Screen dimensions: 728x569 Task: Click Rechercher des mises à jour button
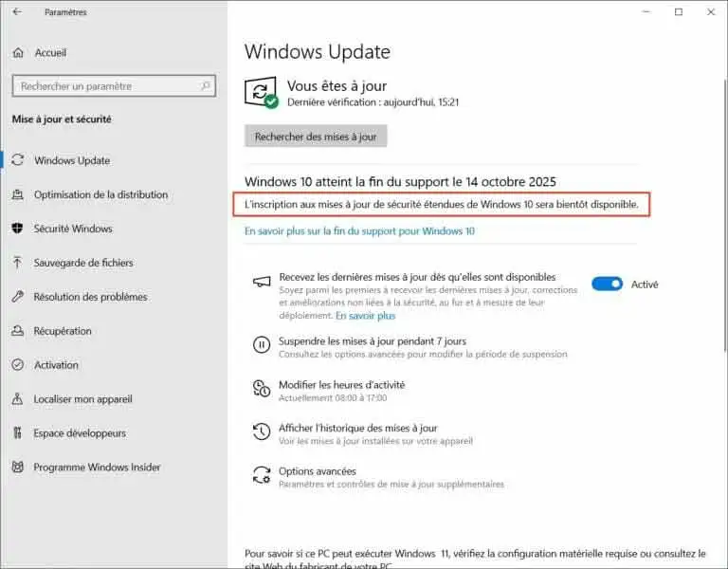point(316,137)
